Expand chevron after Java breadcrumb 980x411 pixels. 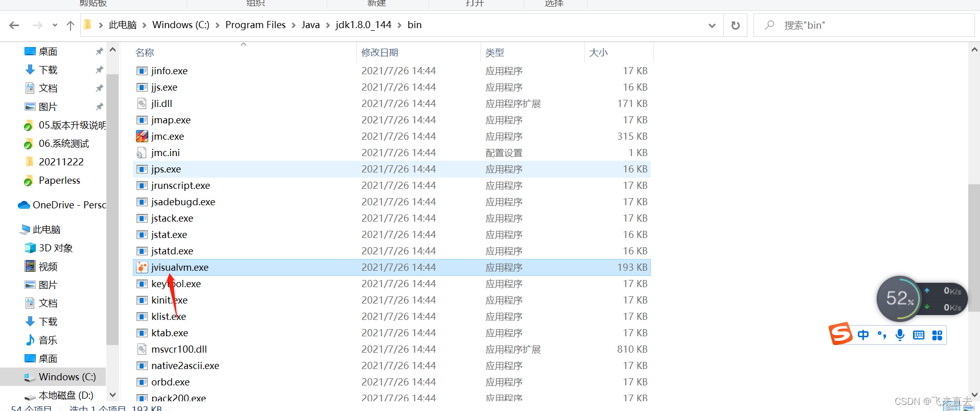tap(328, 25)
